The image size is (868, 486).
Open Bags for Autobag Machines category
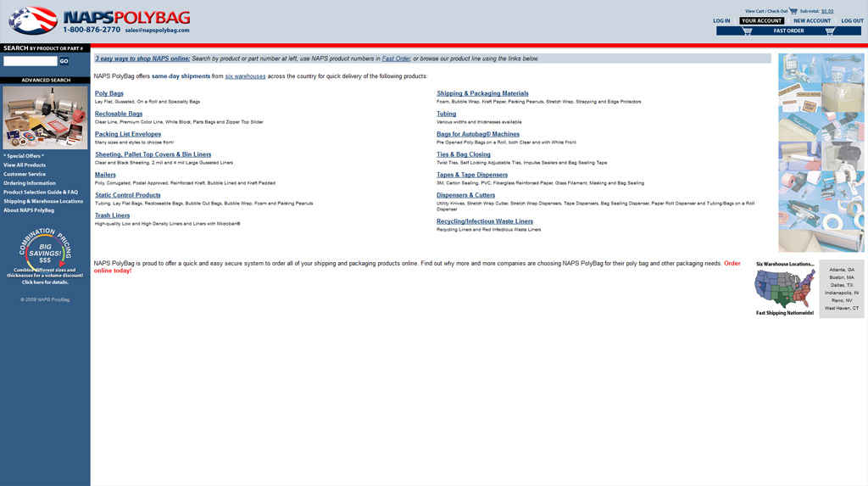click(x=478, y=134)
